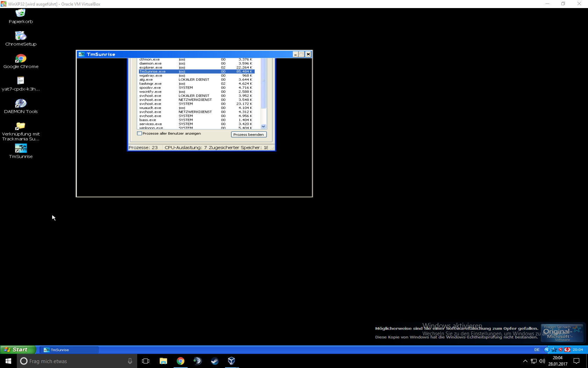
Task: Expand hidden XP tray icons arrow
Action: coord(547,350)
